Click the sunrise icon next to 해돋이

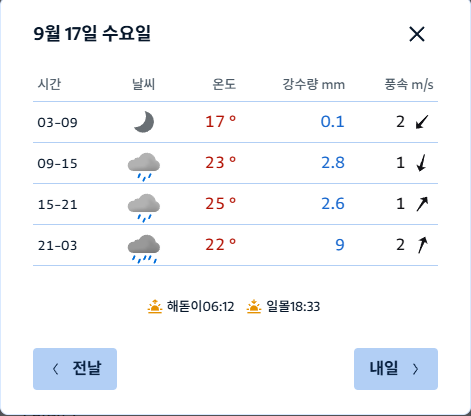tap(155, 306)
